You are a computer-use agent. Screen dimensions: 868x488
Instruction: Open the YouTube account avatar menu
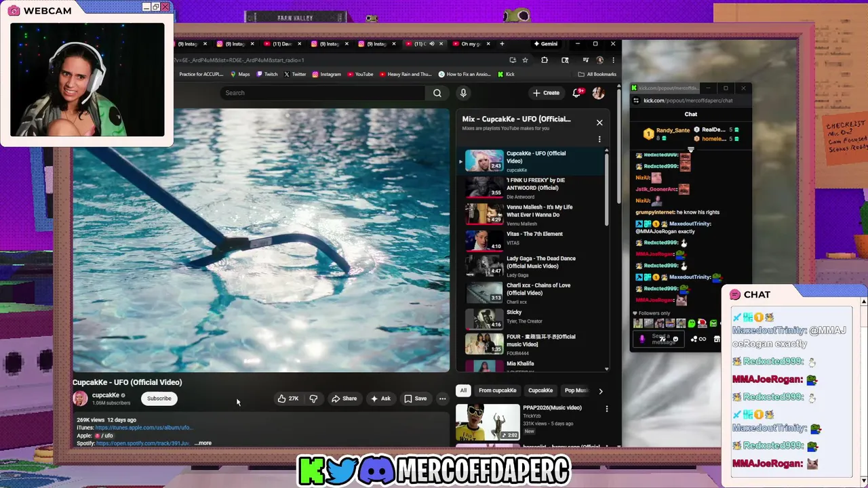(x=598, y=93)
